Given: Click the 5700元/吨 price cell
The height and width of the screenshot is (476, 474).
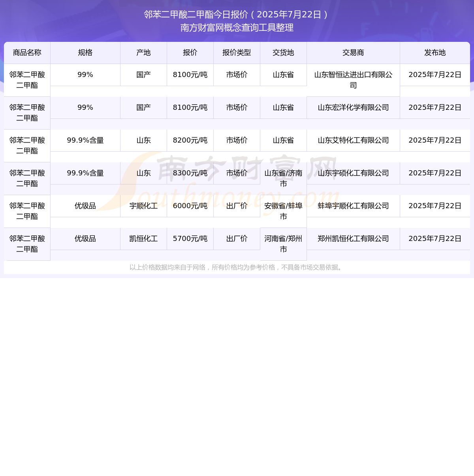Looking at the screenshot, I should pyautogui.click(x=190, y=239).
